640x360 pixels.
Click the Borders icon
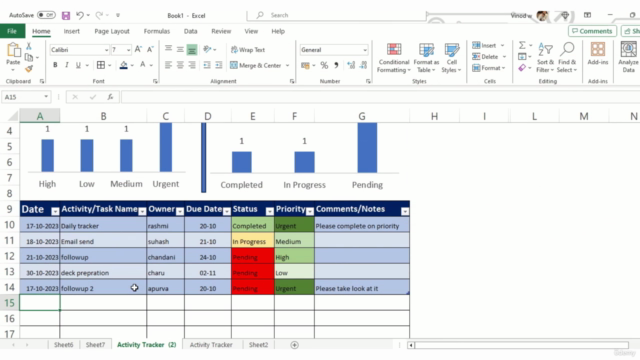click(101, 65)
